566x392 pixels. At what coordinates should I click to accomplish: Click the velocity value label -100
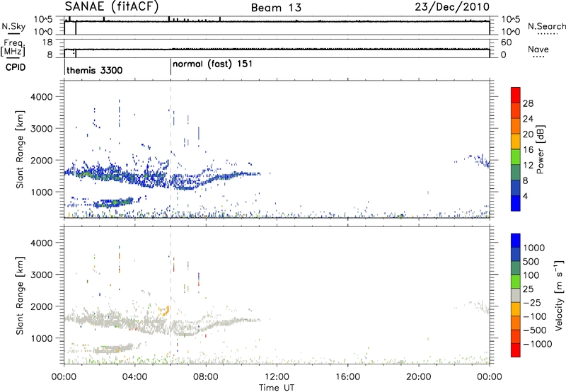[535, 316]
